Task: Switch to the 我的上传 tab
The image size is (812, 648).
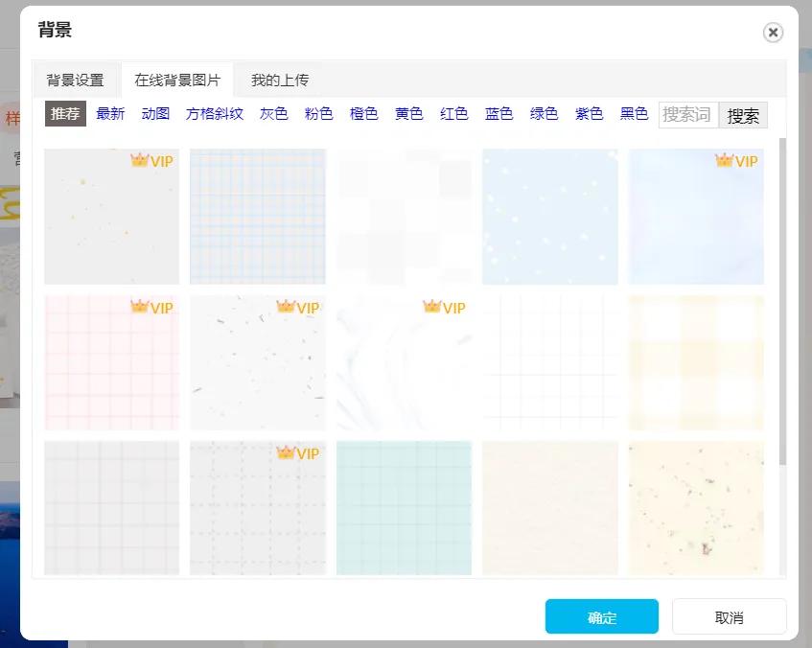Action: 279,80
